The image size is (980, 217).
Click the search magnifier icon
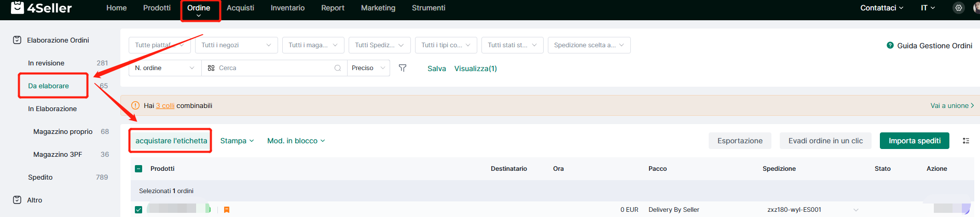[338, 68]
